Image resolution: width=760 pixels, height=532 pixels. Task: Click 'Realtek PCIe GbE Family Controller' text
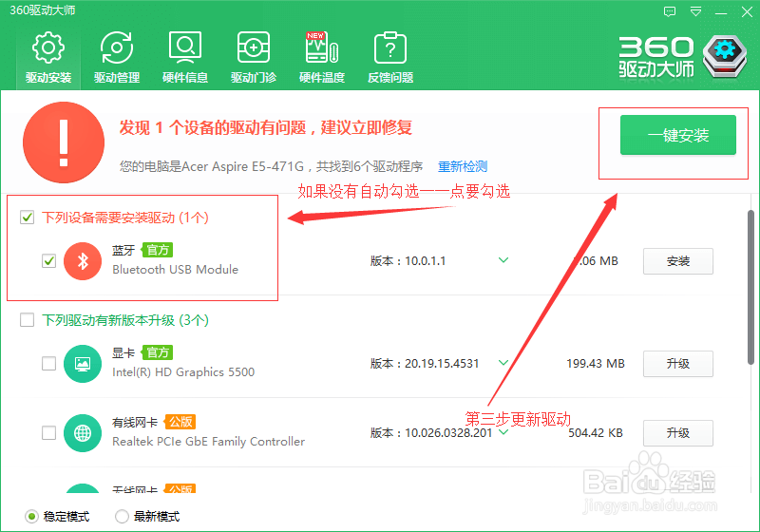[208, 442]
